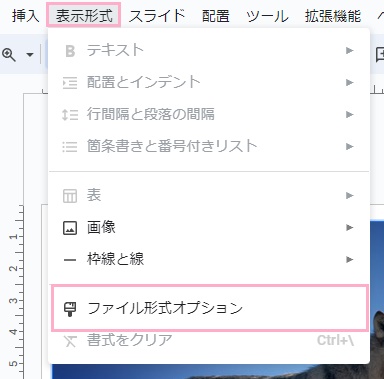Choose 箇条書きと番号付きリスト menu entry
Screen dimensions: 384x379
click(x=209, y=146)
